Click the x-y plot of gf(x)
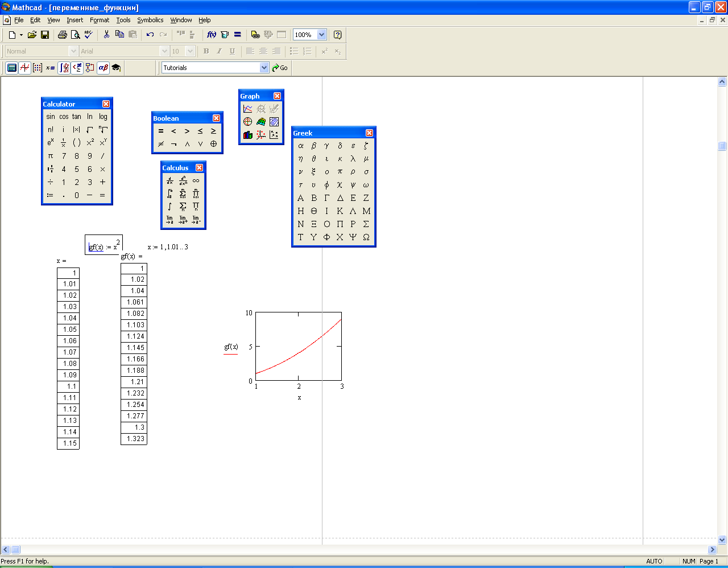The height and width of the screenshot is (568, 728). pyautogui.click(x=299, y=347)
